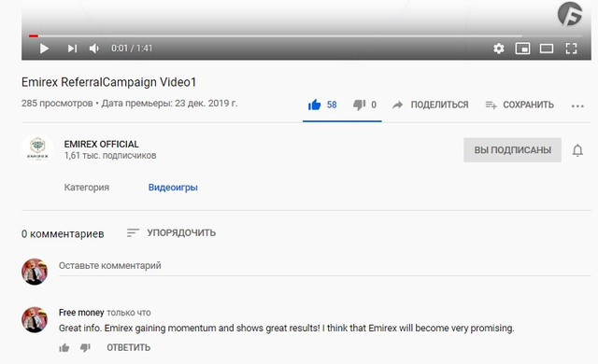
Task: Play the video
Action: tap(44, 49)
